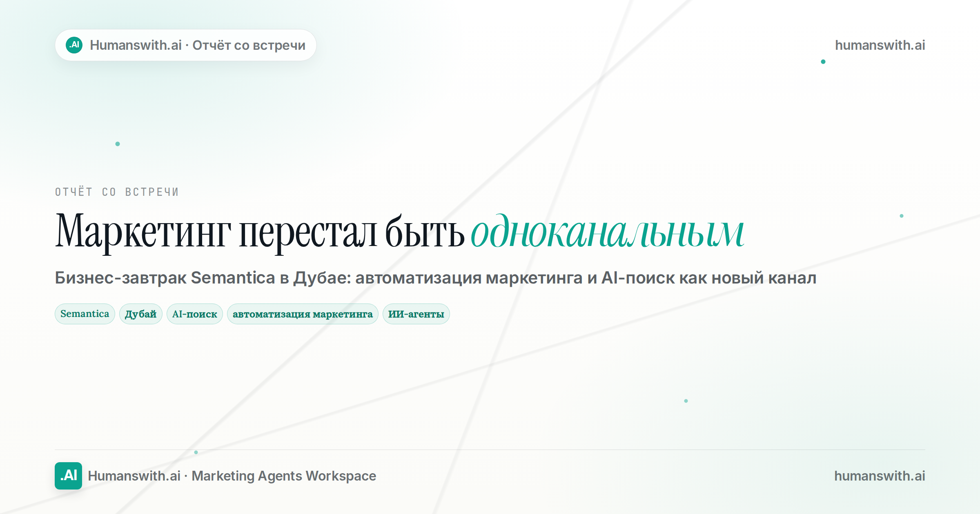Select the Semantica tag
Screen dimensions: 980x514
(85, 314)
